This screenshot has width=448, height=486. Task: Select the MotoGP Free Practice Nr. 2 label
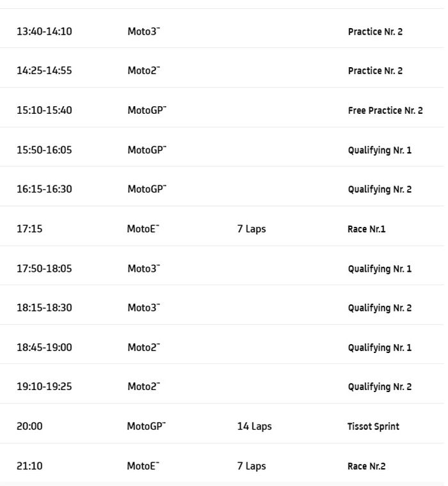click(385, 111)
